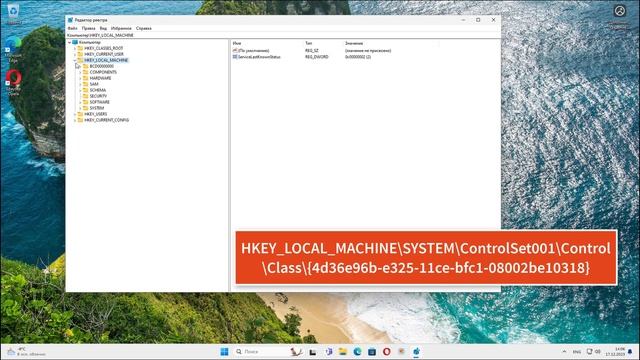This screenshot has width=640, height=360.
Task: Select the HKEY_LOCAL_MACHINE key label
Action: (x=106, y=60)
